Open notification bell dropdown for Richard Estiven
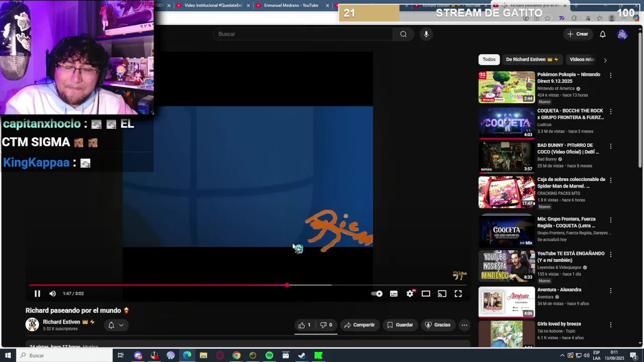The width and height of the screenshot is (644, 362). point(116,325)
